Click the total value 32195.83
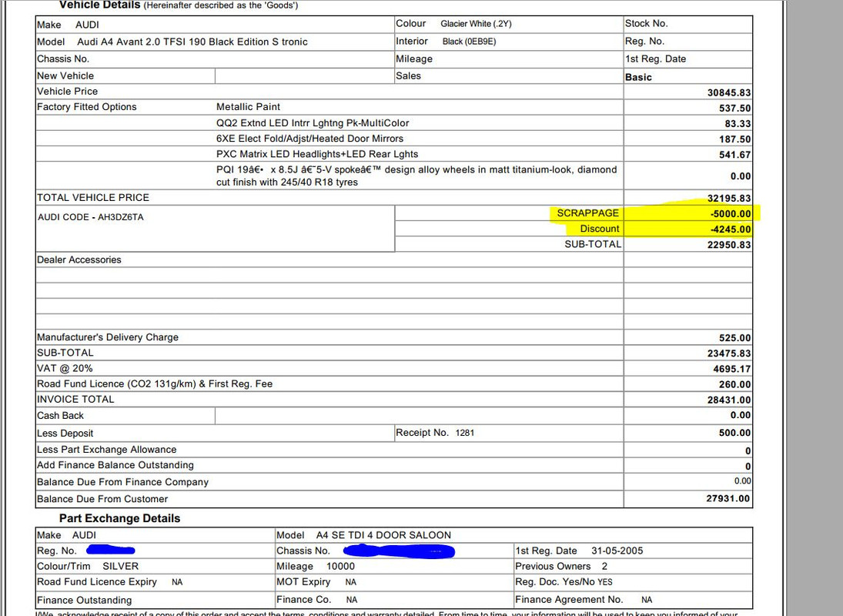 coord(728,199)
